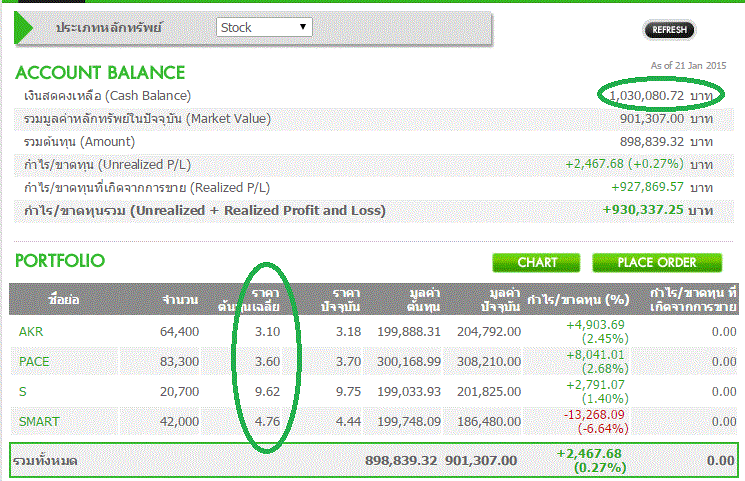Open the SMART stock symbol

39,421
